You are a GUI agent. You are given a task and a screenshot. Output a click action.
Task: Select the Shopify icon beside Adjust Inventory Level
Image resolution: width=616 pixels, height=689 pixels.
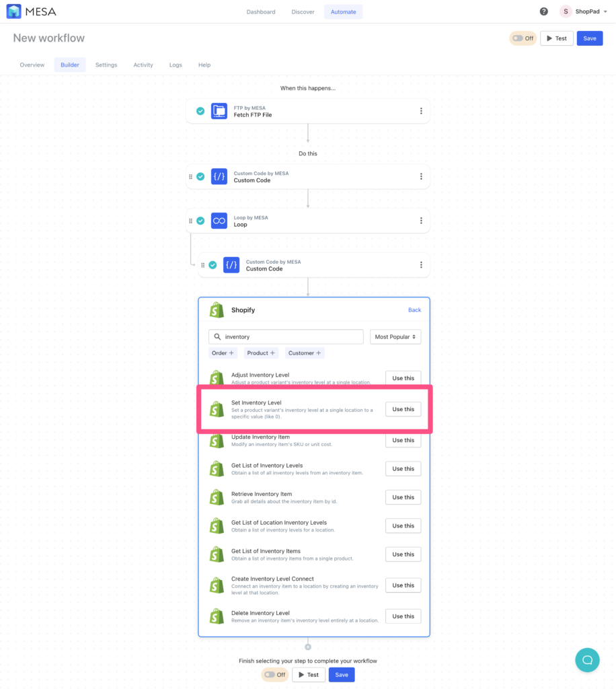[216, 377]
